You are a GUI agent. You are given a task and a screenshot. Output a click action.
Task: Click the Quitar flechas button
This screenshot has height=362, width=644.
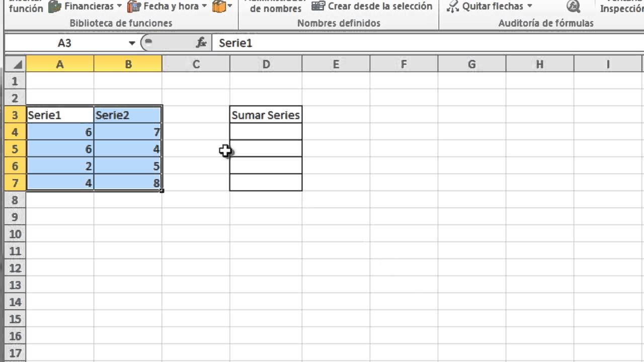485,7
